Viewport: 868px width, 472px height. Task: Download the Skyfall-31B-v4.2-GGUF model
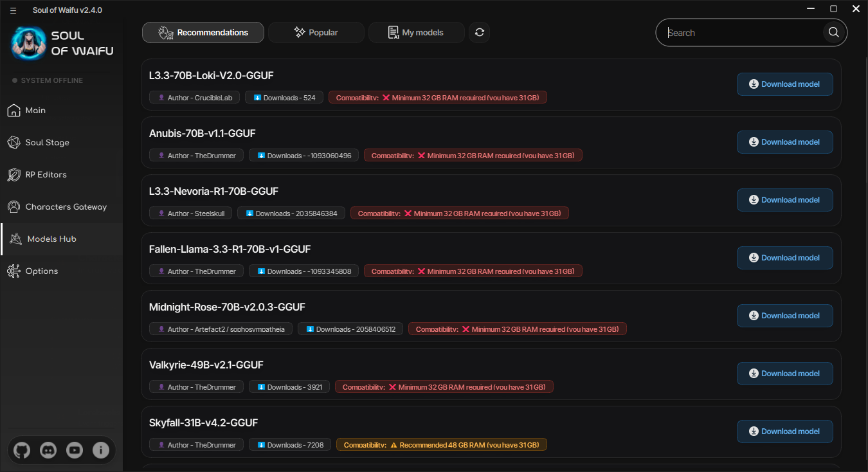coord(785,431)
